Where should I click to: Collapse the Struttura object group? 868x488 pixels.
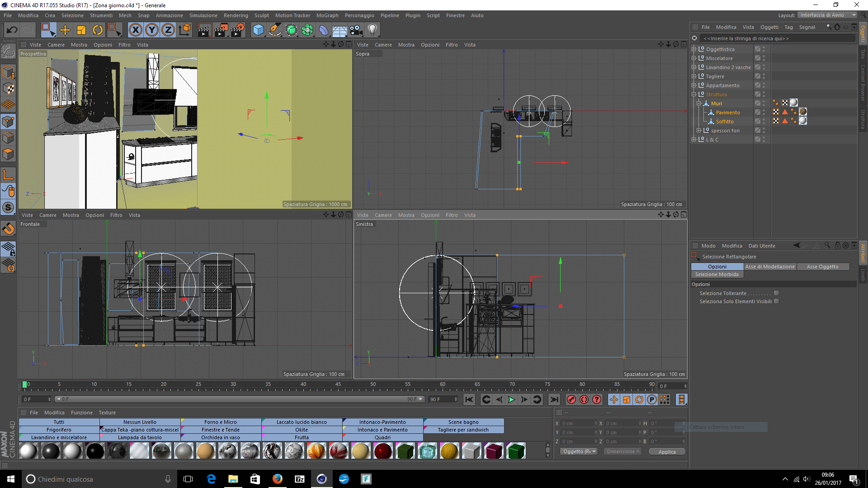[x=694, y=94]
